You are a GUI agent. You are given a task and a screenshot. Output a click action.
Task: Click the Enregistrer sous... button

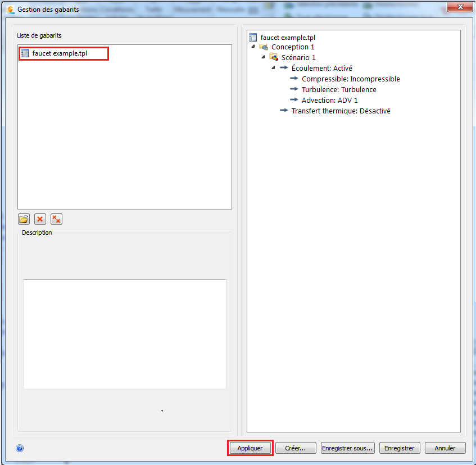coord(347,448)
